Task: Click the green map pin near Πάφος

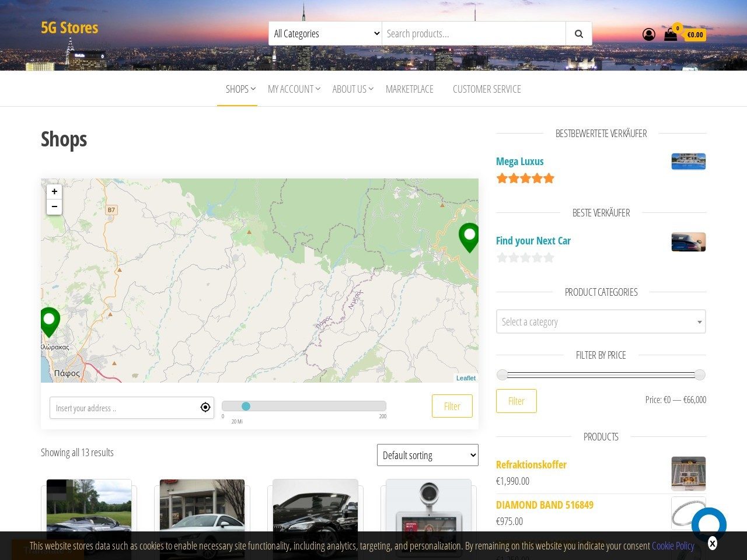Action: [x=50, y=322]
